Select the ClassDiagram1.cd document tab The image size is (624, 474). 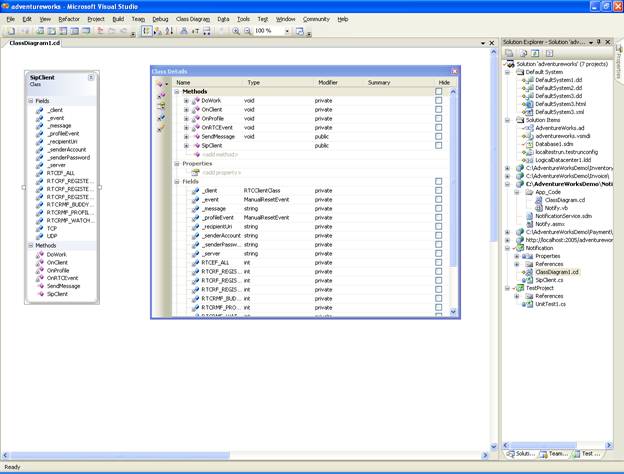pos(35,43)
